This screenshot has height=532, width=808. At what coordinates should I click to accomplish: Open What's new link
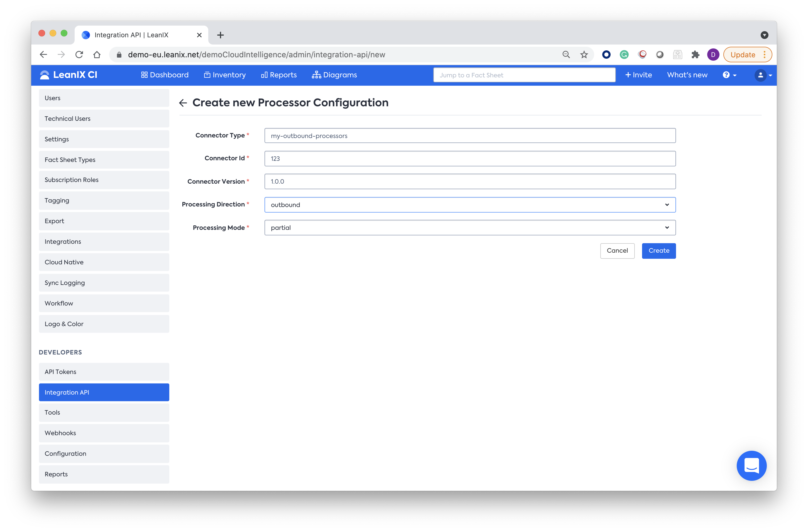[687, 75]
